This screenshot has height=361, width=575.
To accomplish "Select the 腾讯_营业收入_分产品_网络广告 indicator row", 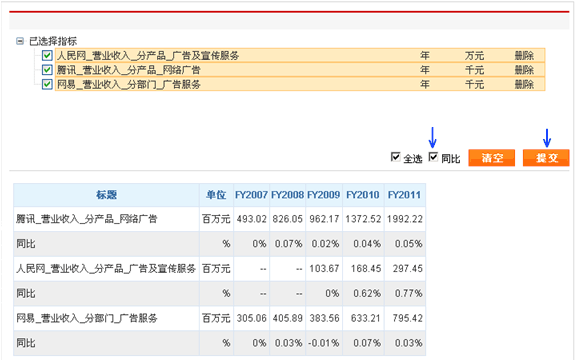I will tap(300, 70).
